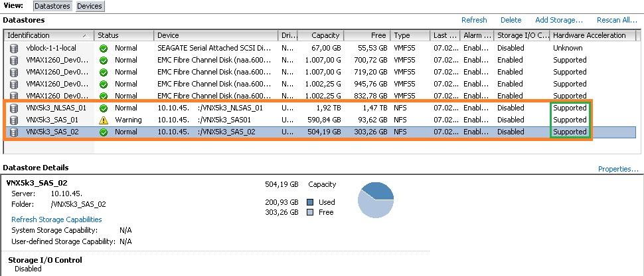644x276 pixels.
Task: Sort by the Capacity column header
Action: tap(321, 35)
